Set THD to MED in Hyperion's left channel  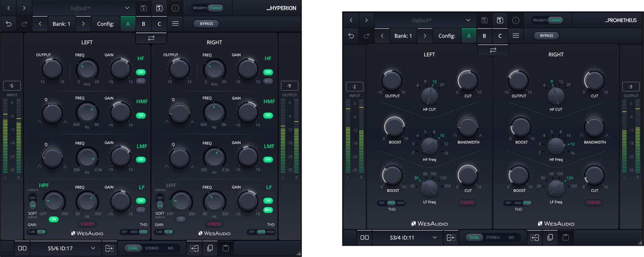134,232
